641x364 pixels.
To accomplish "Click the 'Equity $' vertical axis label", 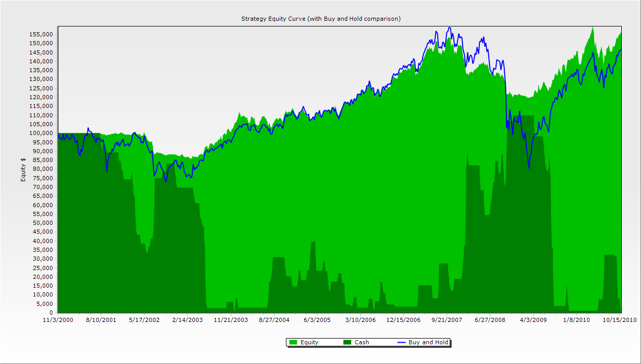I will click(23, 169).
